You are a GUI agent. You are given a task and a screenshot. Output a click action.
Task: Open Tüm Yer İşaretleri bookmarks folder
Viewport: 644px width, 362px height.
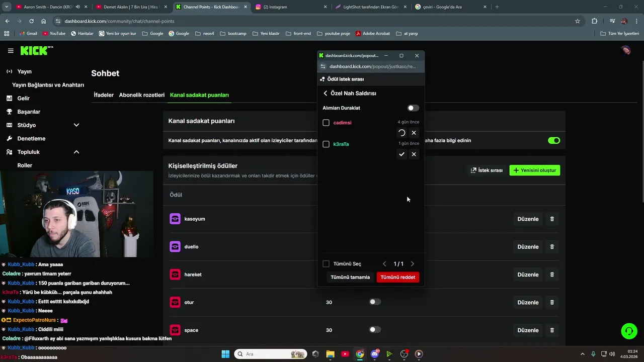point(620,34)
